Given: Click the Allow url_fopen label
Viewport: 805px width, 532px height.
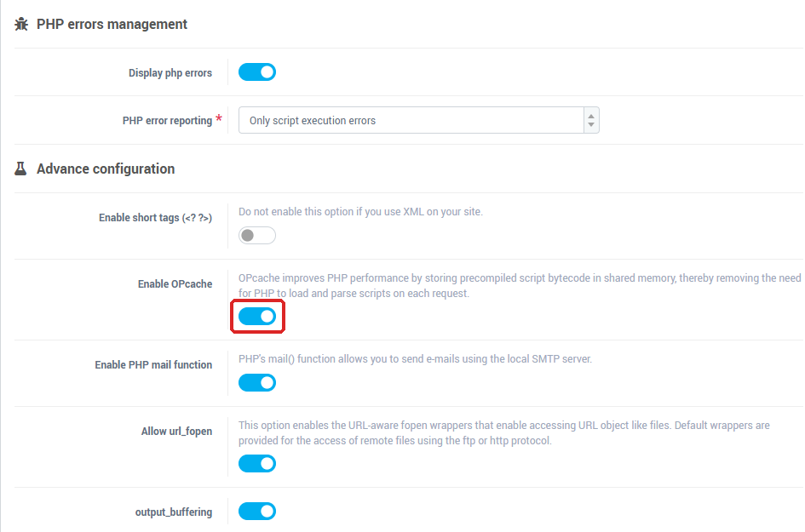Looking at the screenshot, I should click(x=176, y=432).
